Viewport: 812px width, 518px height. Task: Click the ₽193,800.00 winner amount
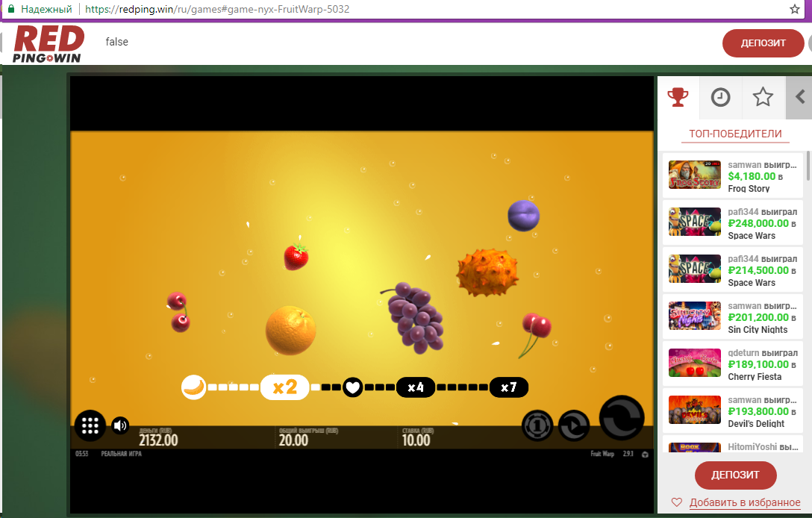point(758,411)
